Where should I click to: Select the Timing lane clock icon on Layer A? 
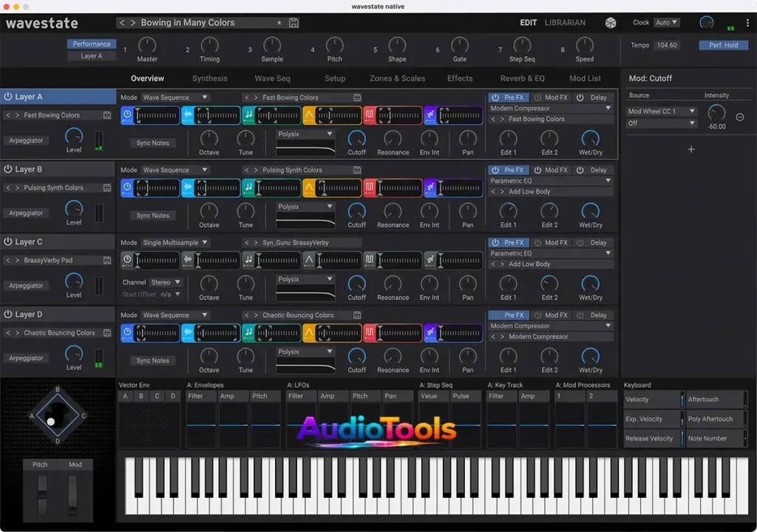point(126,115)
